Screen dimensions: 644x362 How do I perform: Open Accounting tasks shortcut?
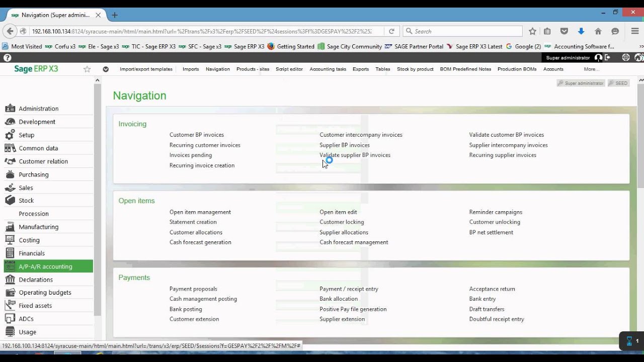coord(328,69)
